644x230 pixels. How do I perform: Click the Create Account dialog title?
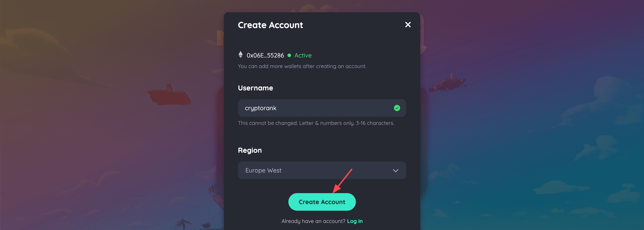(x=270, y=25)
